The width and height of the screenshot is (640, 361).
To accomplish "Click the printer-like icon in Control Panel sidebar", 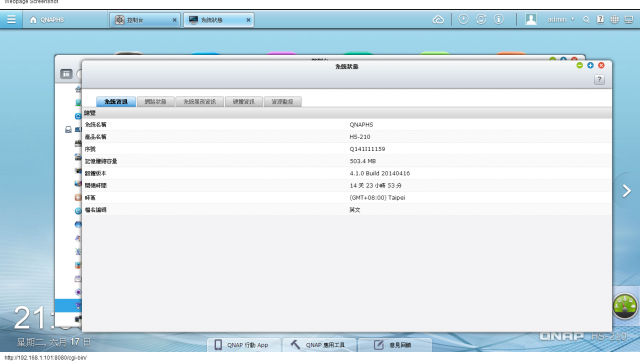I will 69,129.
